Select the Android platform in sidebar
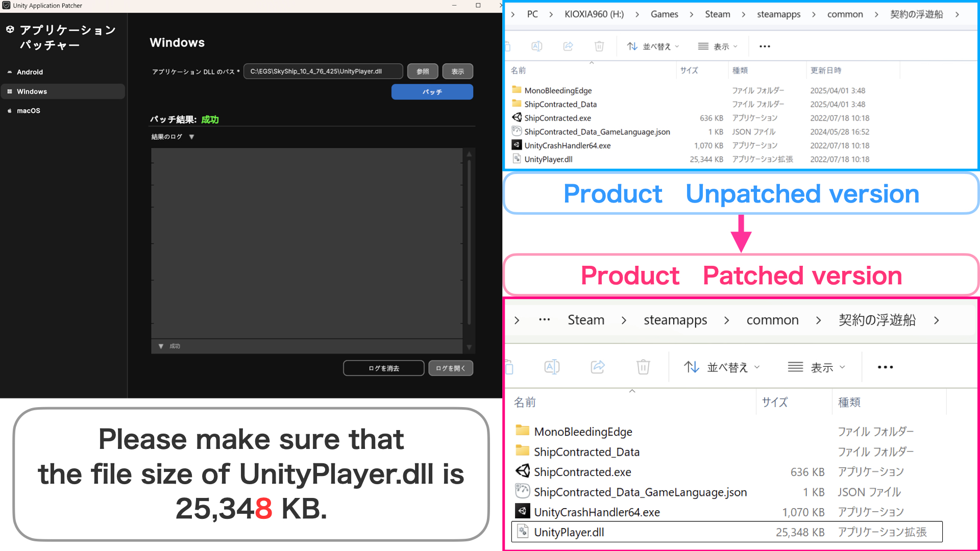This screenshot has height=551, width=980. pyautogui.click(x=30, y=72)
